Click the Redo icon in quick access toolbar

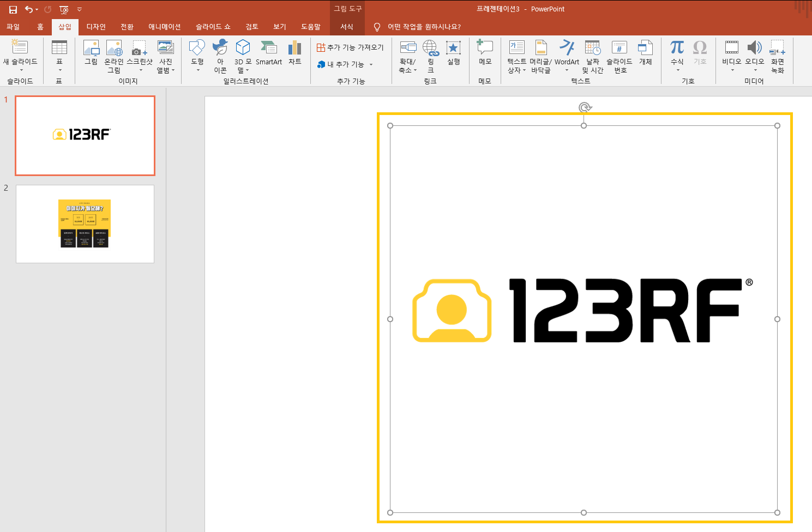coord(47,9)
